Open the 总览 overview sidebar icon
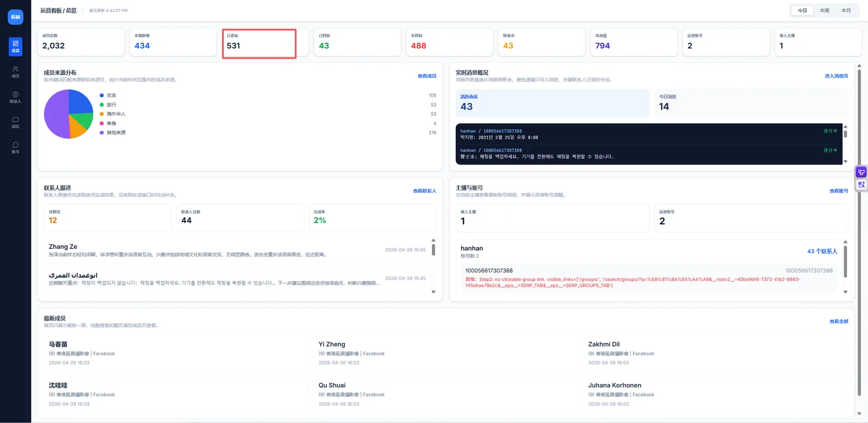 [x=15, y=46]
